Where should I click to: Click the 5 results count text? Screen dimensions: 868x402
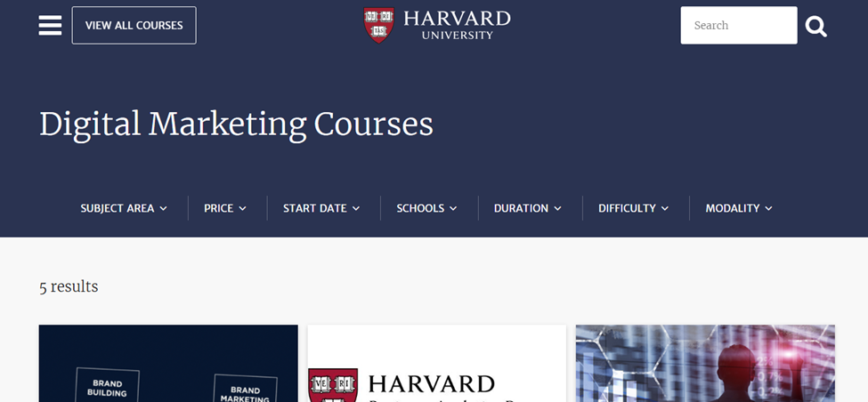tap(69, 286)
